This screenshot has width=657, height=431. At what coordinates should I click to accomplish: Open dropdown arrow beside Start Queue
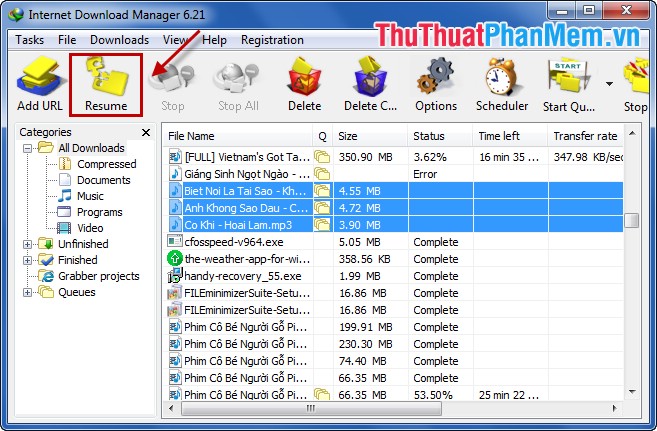[609, 84]
